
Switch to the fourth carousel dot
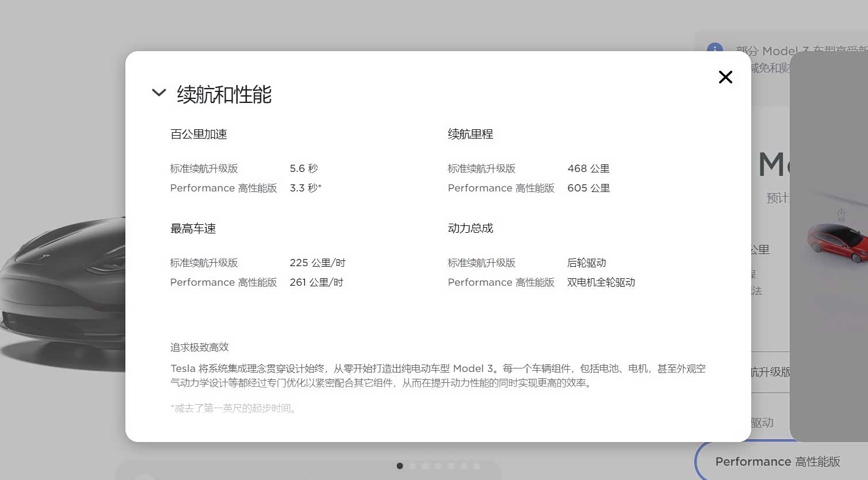pos(438,466)
